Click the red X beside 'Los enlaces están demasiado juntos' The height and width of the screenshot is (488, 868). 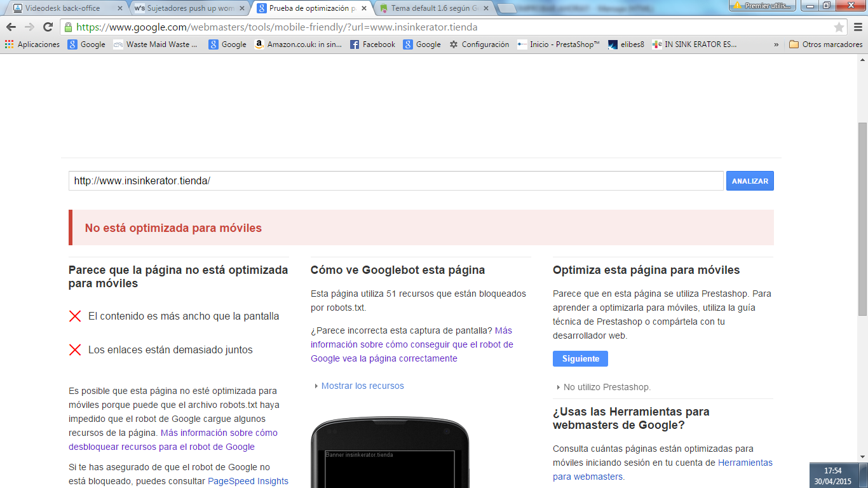tap(75, 349)
